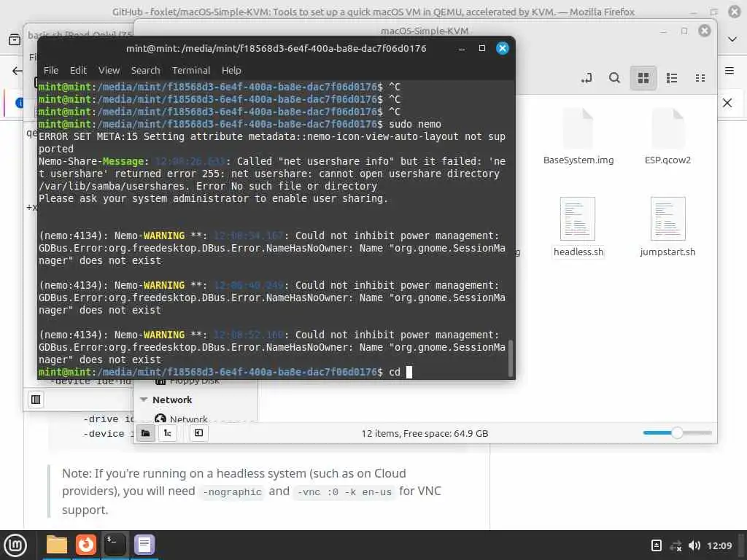Image resolution: width=747 pixels, height=560 pixels.
Task: Open the Terminal menu in the terminal menu bar
Action: point(191,71)
